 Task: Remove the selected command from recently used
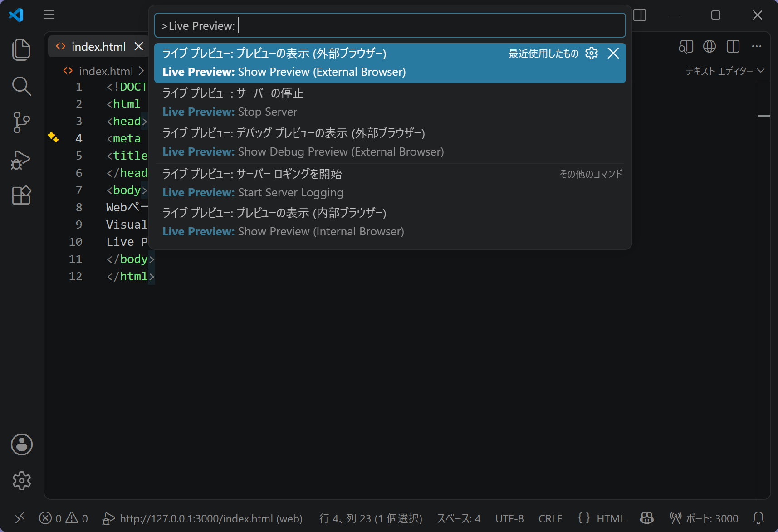613,53
